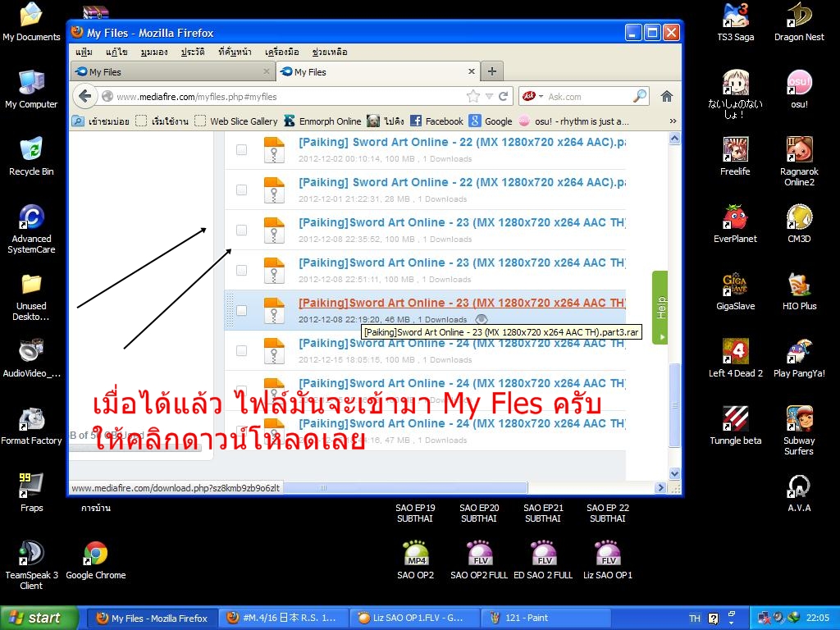This screenshot has width=840, height=630.
Task: Open the Recycle Bin icon
Action: click(x=31, y=157)
